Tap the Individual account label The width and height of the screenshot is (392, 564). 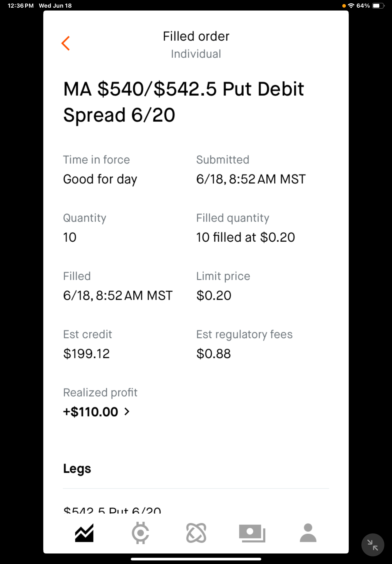click(x=196, y=54)
